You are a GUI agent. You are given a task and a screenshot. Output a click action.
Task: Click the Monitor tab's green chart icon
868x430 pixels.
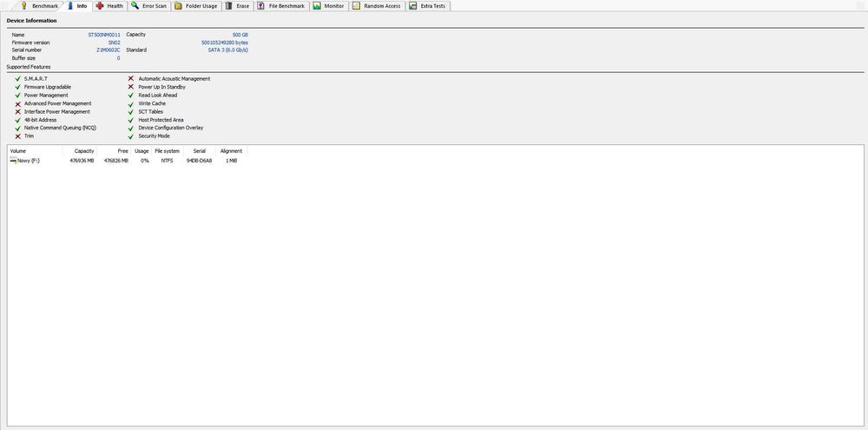click(x=317, y=5)
